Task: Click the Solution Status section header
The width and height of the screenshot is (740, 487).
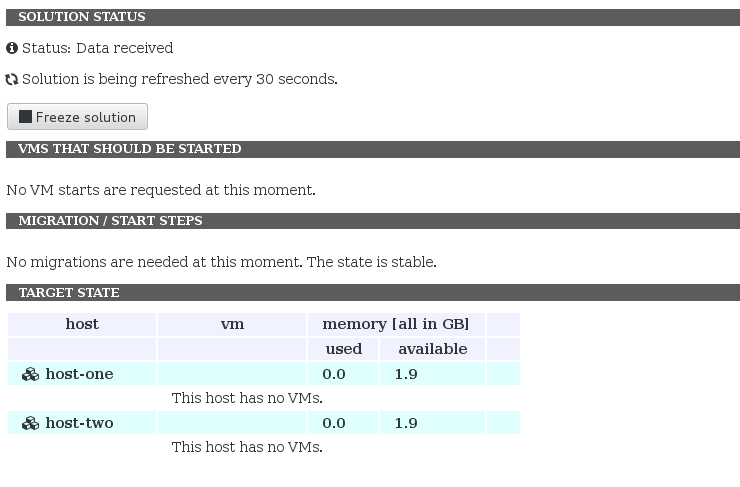Action: (82, 17)
